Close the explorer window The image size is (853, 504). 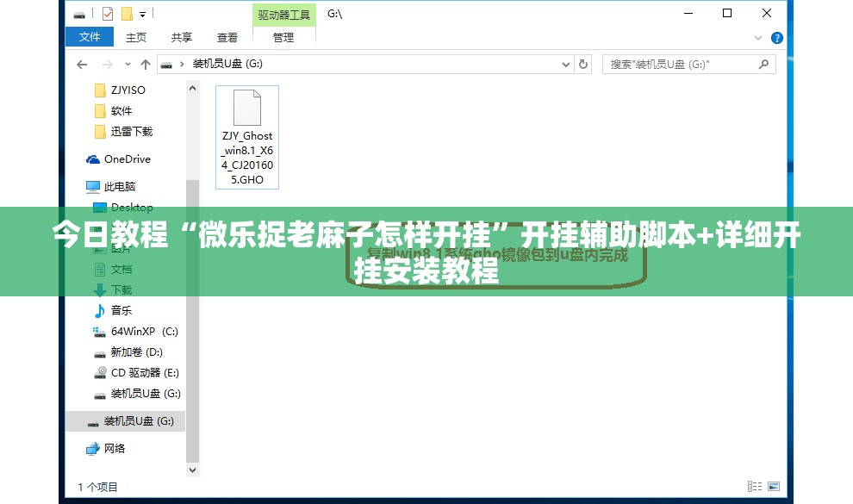(x=767, y=13)
